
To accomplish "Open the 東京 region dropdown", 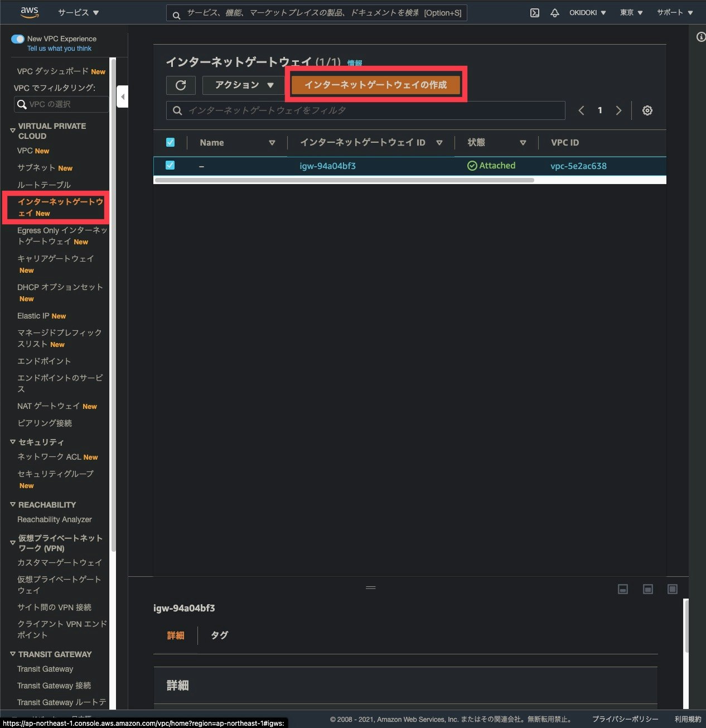I will pyautogui.click(x=631, y=12).
